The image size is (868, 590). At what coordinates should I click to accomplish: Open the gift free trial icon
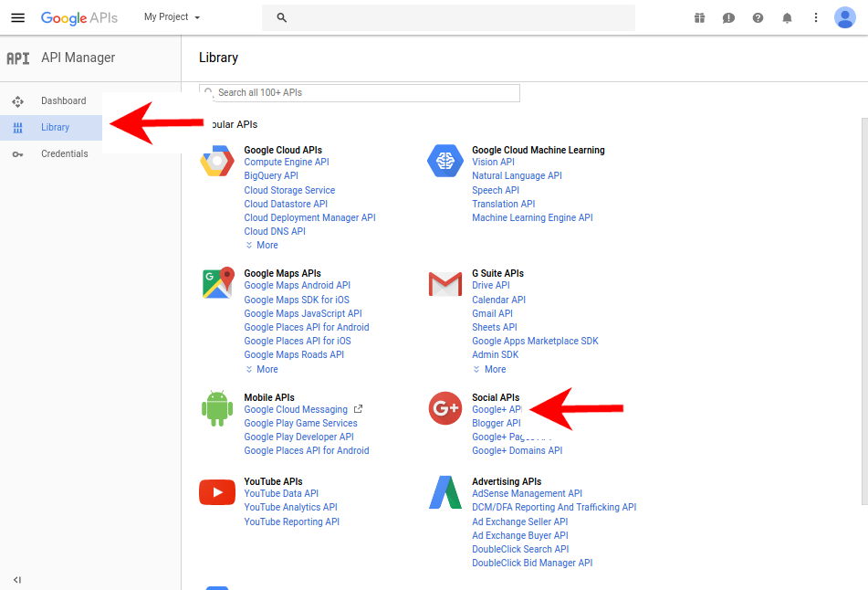click(700, 17)
